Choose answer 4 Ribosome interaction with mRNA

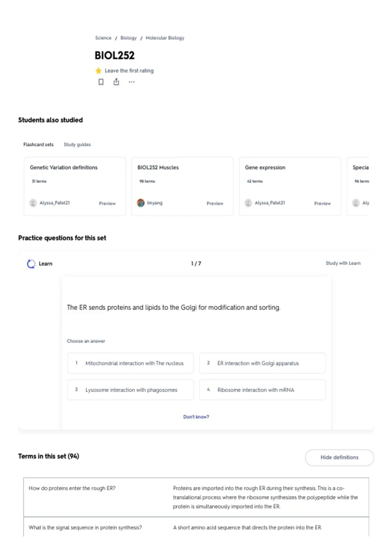(x=262, y=390)
